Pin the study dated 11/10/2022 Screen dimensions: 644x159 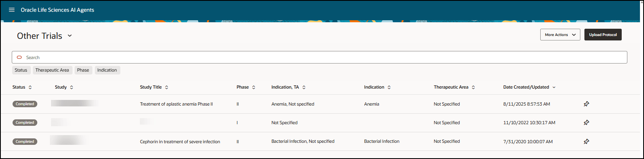[586, 123]
